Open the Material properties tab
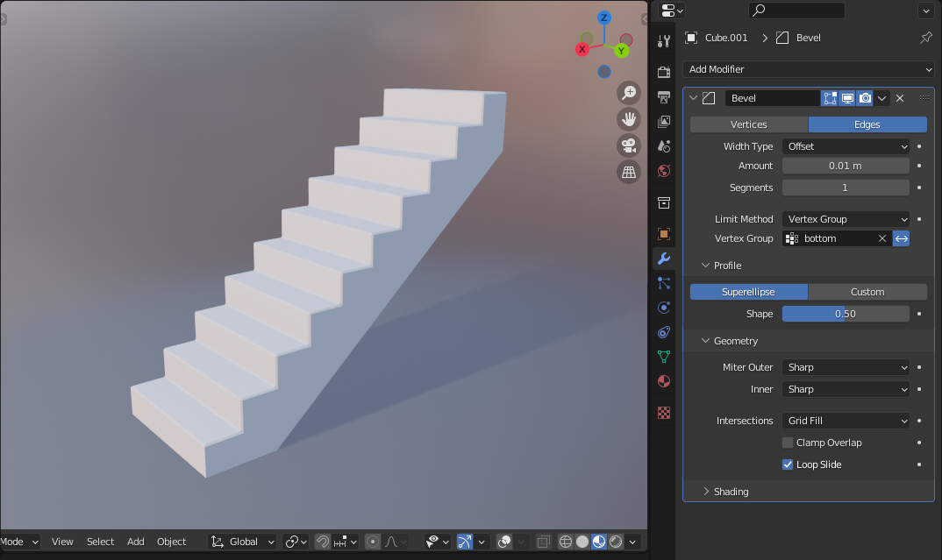Viewport: 942px width, 560px height. [x=664, y=381]
